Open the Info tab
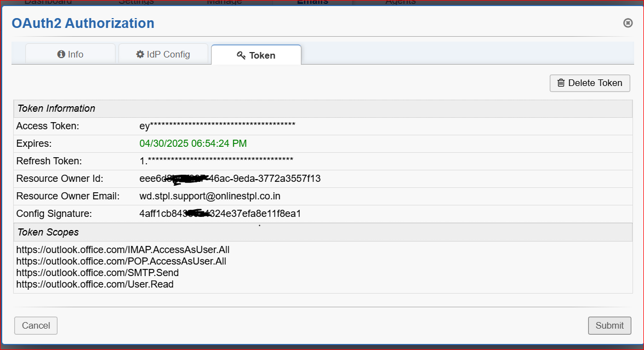 [x=71, y=54]
